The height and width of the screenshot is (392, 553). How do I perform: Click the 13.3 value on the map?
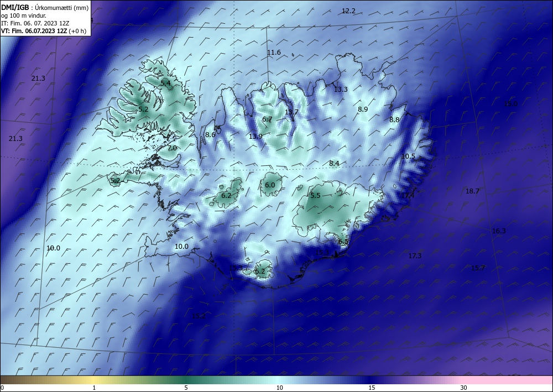click(x=341, y=90)
